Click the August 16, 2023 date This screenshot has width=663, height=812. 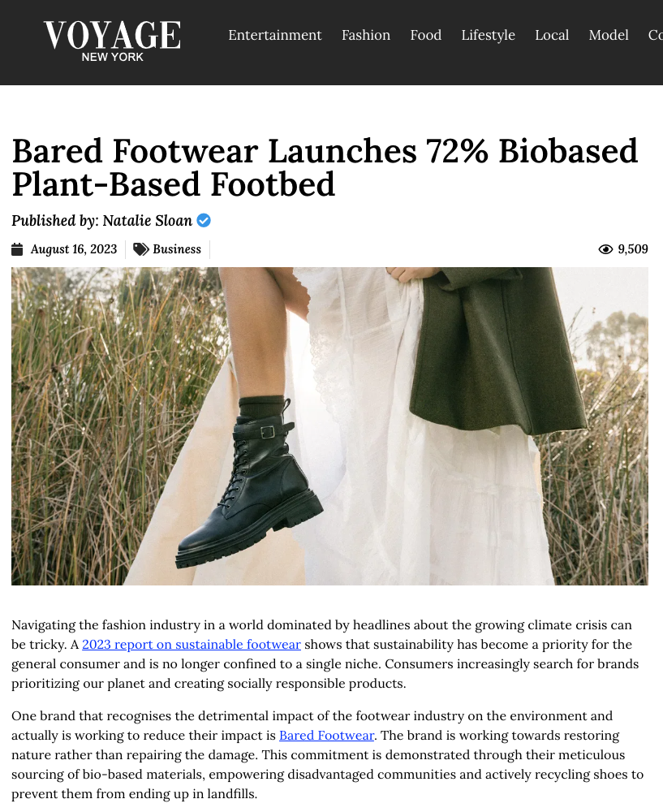pos(74,249)
